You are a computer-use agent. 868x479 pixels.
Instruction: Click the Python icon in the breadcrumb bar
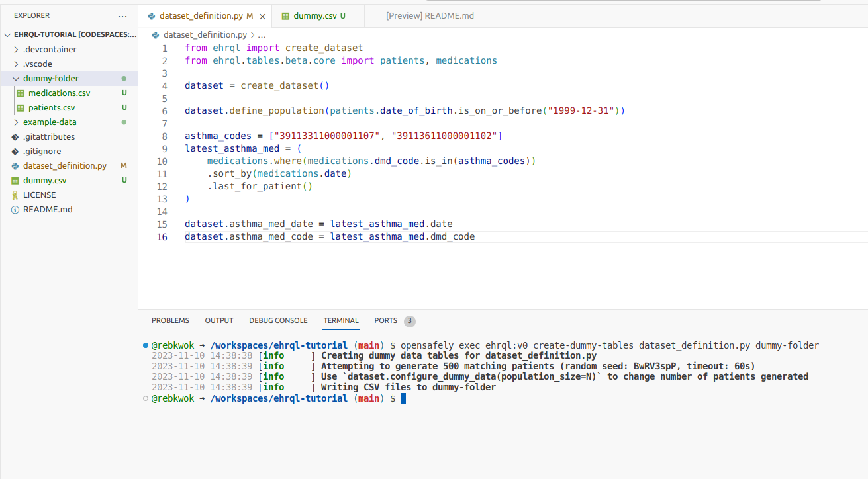(x=154, y=34)
